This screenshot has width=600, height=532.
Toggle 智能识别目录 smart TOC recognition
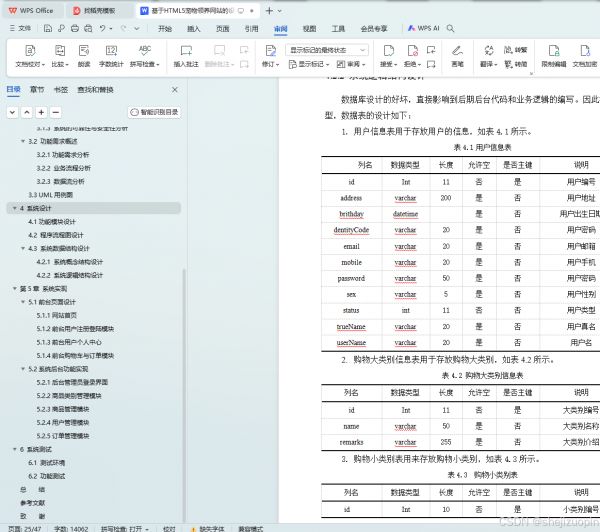(x=154, y=112)
